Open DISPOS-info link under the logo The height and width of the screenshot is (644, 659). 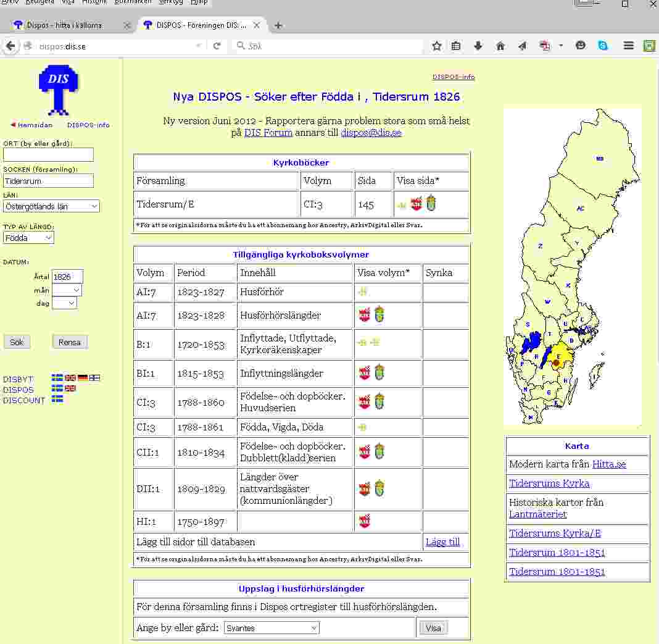pyautogui.click(x=88, y=125)
